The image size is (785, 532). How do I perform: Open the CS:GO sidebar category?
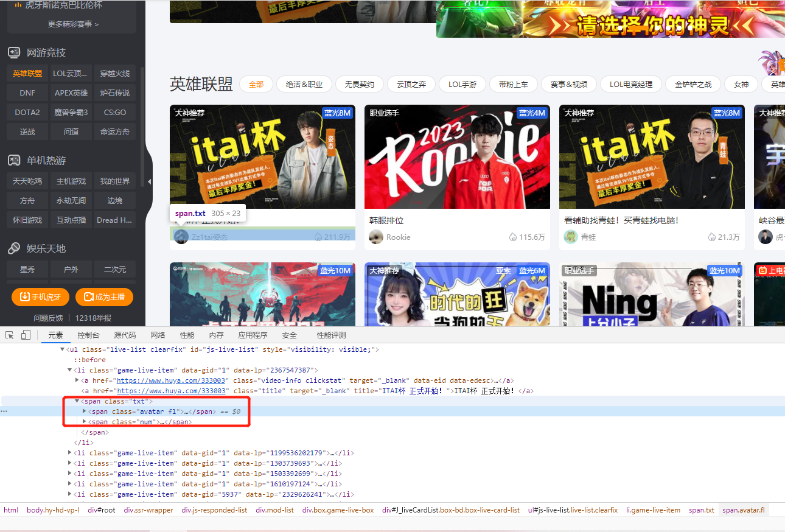click(x=115, y=113)
